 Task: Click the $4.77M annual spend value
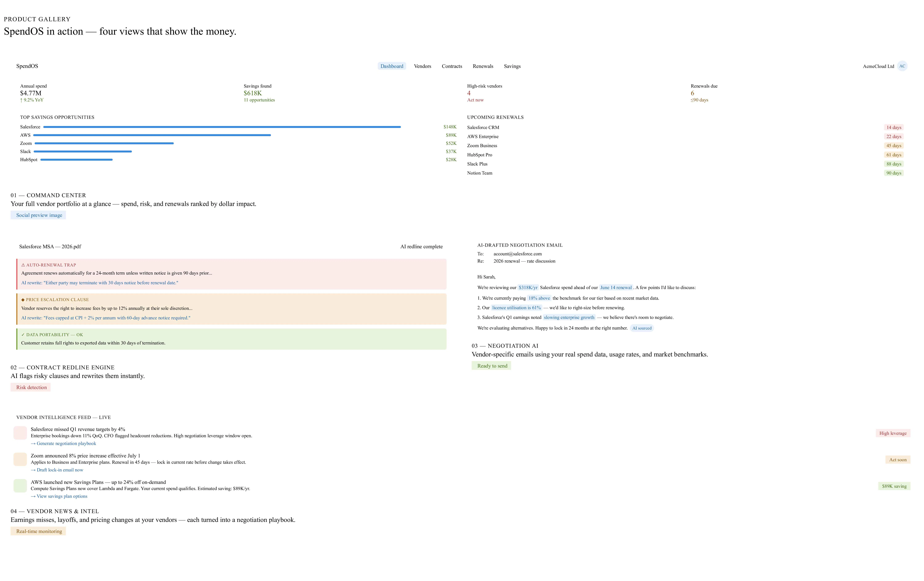31,93
